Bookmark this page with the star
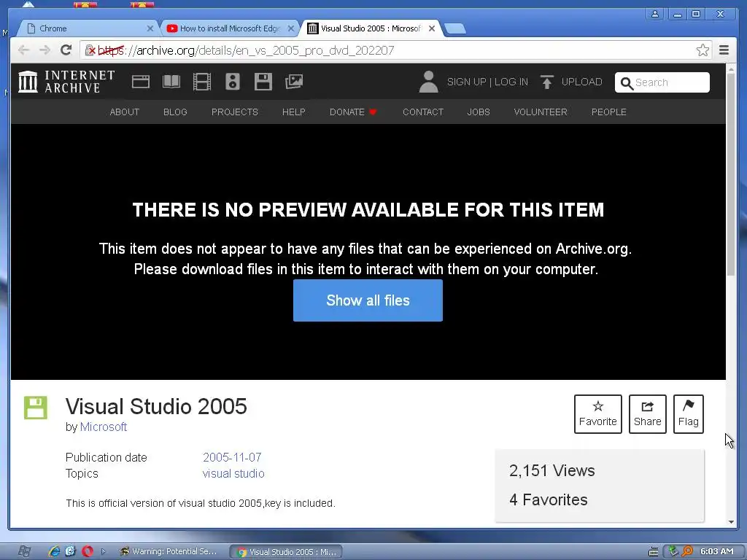The height and width of the screenshot is (560, 747). pos(703,50)
